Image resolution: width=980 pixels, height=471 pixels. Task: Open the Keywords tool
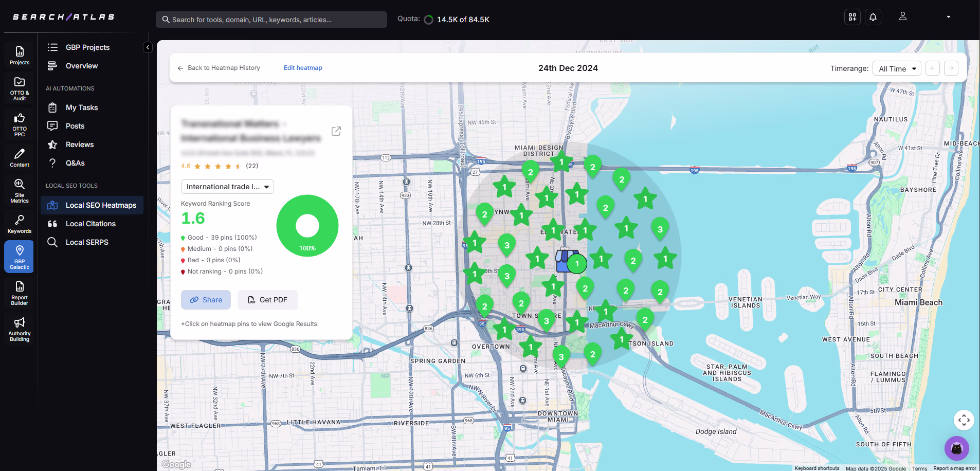click(x=19, y=222)
